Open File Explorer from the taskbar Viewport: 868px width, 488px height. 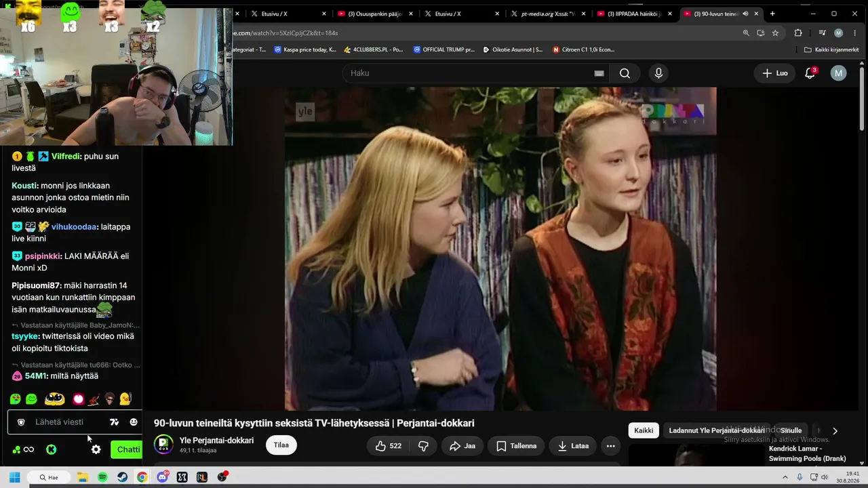coord(83,477)
